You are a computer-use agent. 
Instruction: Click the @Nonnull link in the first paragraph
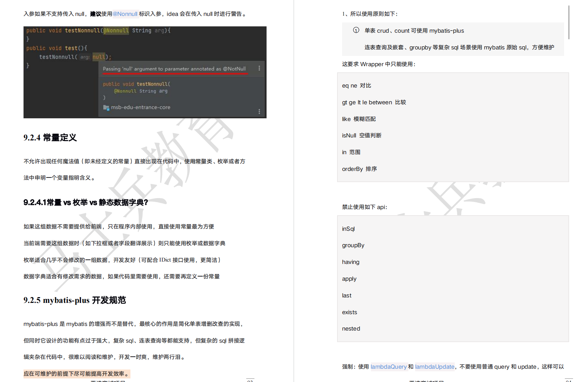[125, 14]
